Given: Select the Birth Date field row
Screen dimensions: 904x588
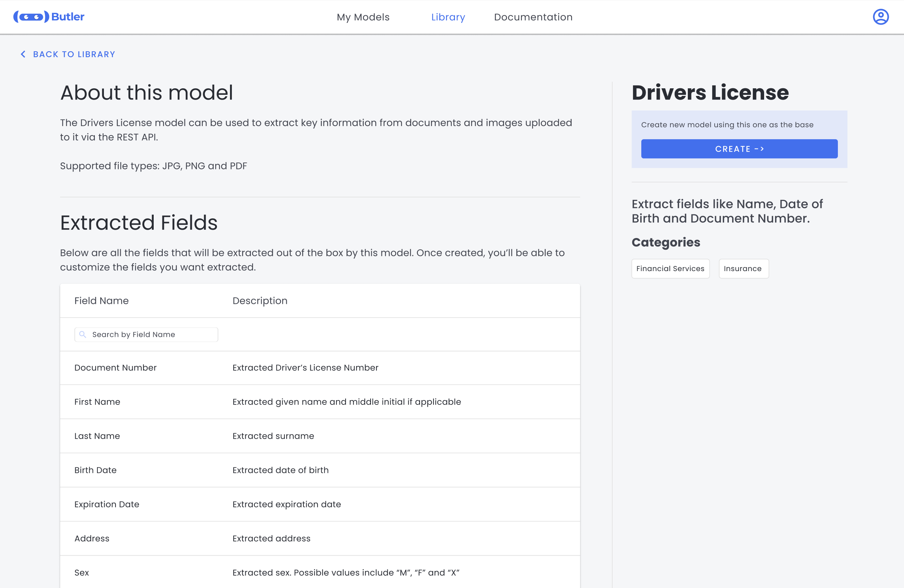Looking at the screenshot, I should [x=320, y=470].
